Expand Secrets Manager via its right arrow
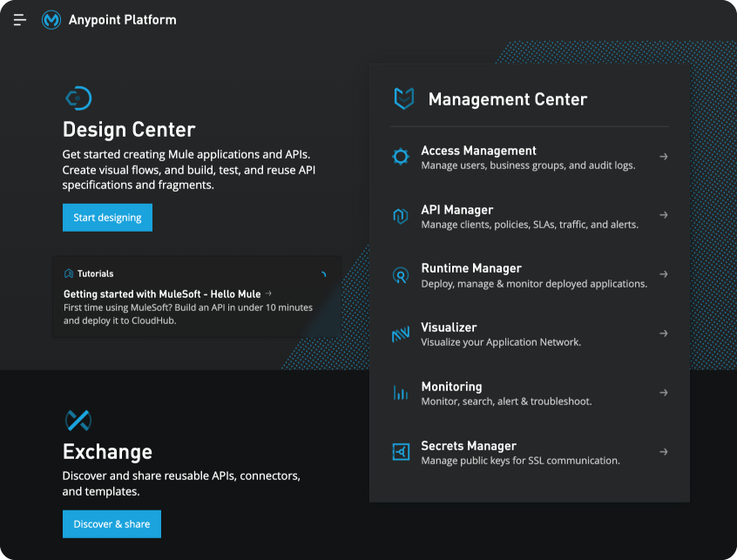Viewport: 737px width, 560px height. coord(663,452)
